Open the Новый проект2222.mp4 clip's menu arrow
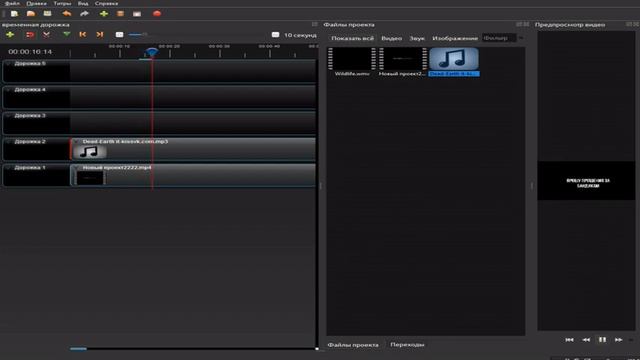 tap(76, 168)
